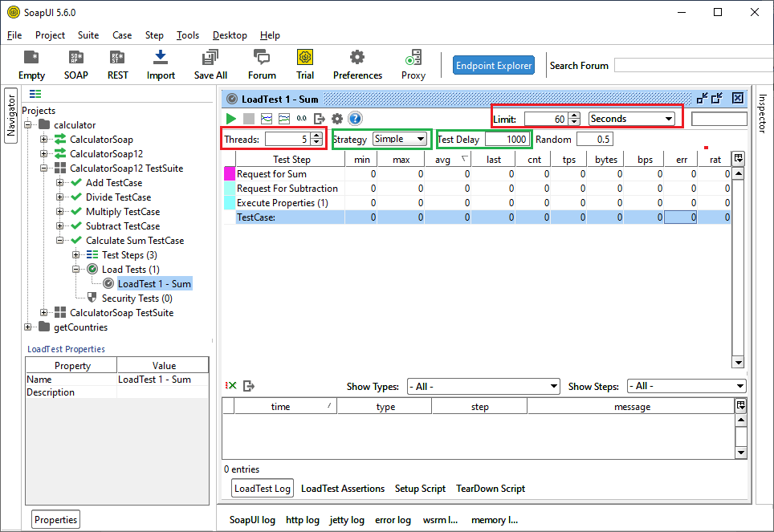The height and width of the screenshot is (532, 774).
Task: Click the Trial toolbar icon
Action: (x=305, y=58)
